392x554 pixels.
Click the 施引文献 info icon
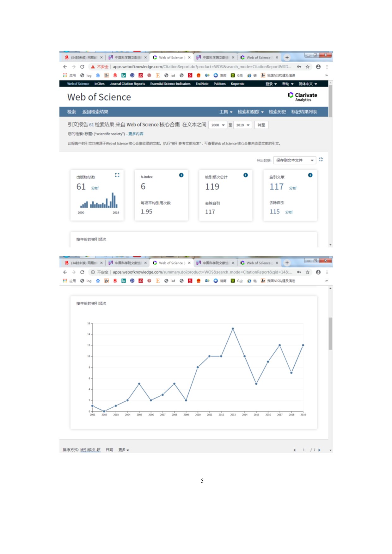[310, 175]
